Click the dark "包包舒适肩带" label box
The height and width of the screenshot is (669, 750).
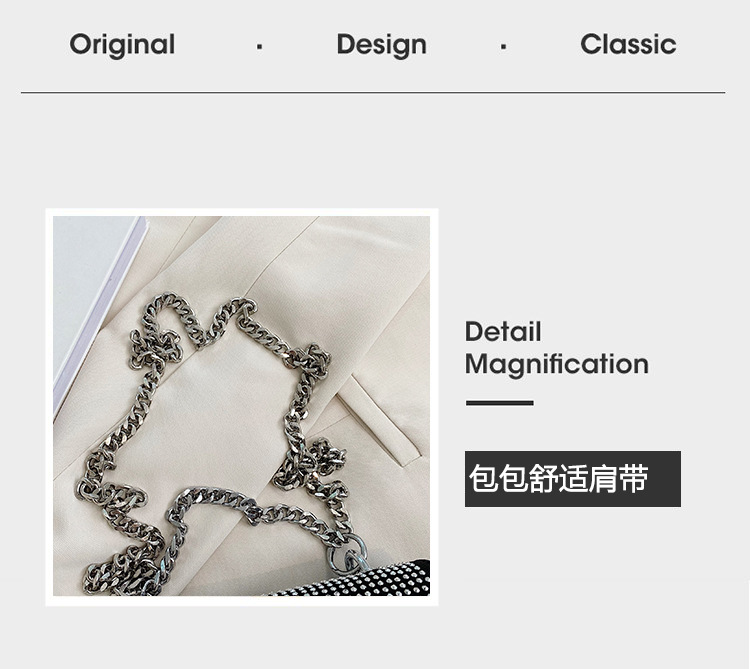tap(573, 479)
